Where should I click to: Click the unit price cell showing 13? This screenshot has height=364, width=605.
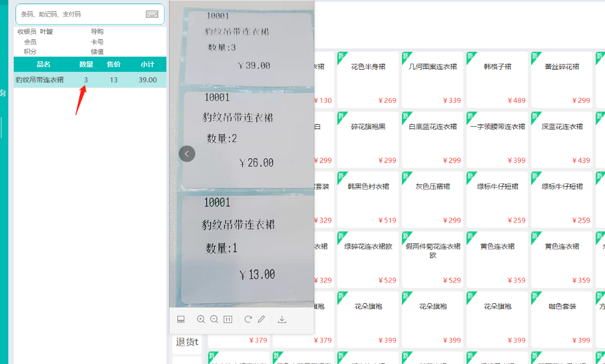pos(113,80)
